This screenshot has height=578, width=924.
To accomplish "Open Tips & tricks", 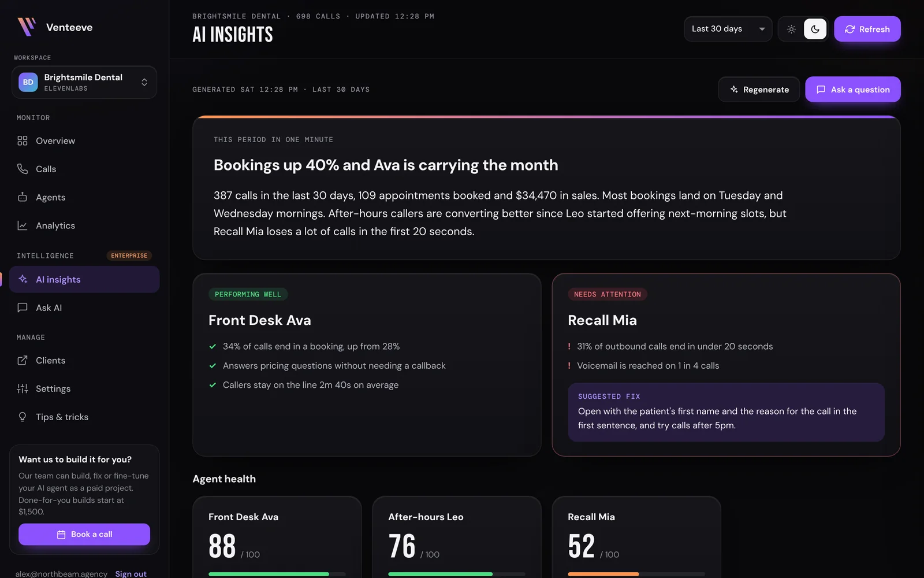I will (x=84, y=417).
